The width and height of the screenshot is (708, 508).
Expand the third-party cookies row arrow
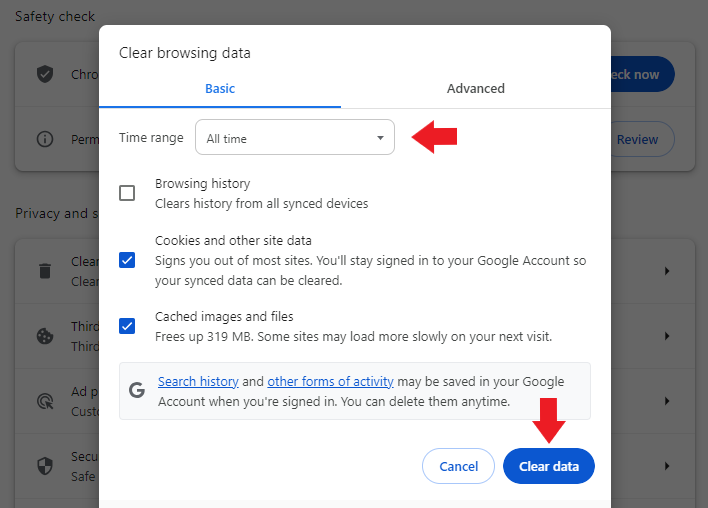[x=667, y=336]
